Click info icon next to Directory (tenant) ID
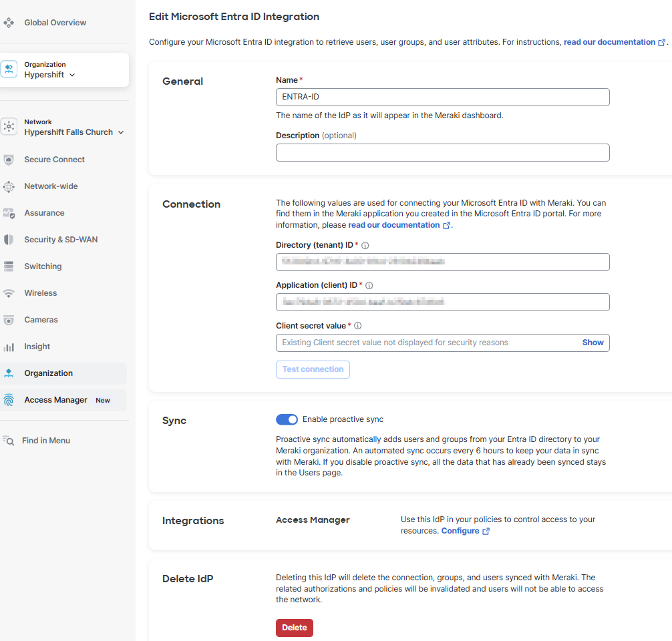Screen dimensions: 672x641 pyautogui.click(x=365, y=245)
